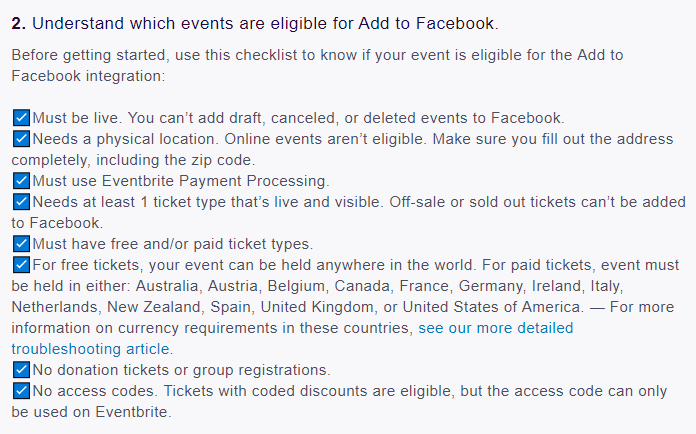Click the bold step number 2
This screenshot has height=434, width=696.
click(19, 24)
